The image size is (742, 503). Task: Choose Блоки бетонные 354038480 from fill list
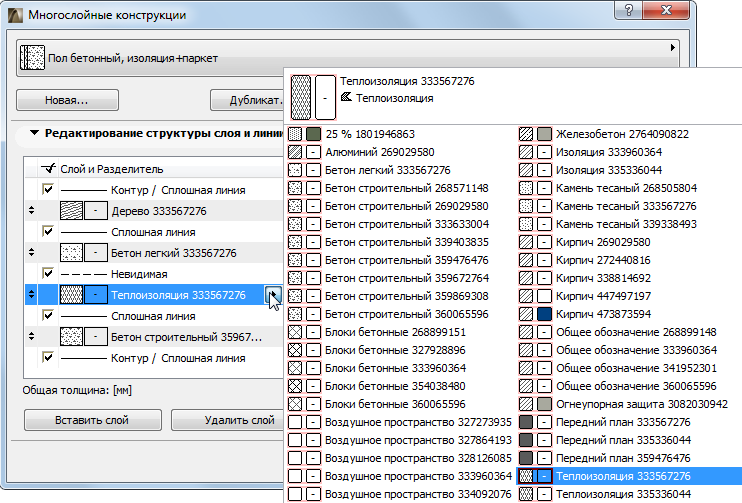click(395, 386)
